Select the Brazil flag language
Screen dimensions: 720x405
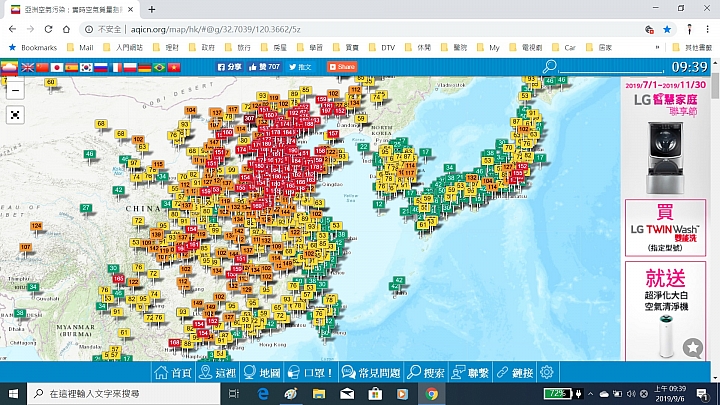160,68
